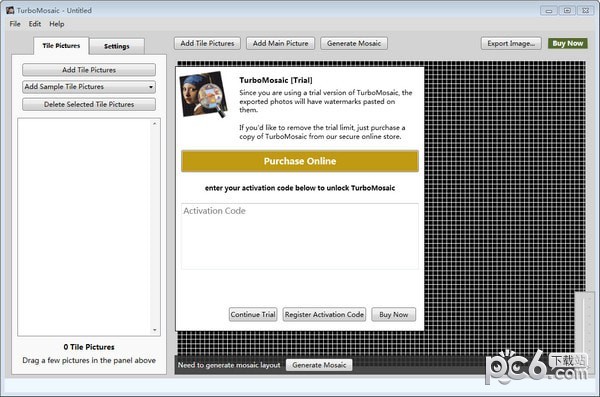The width and height of the screenshot is (600, 397).
Task: Click into the Activation Code field
Action: pos(300,236)
